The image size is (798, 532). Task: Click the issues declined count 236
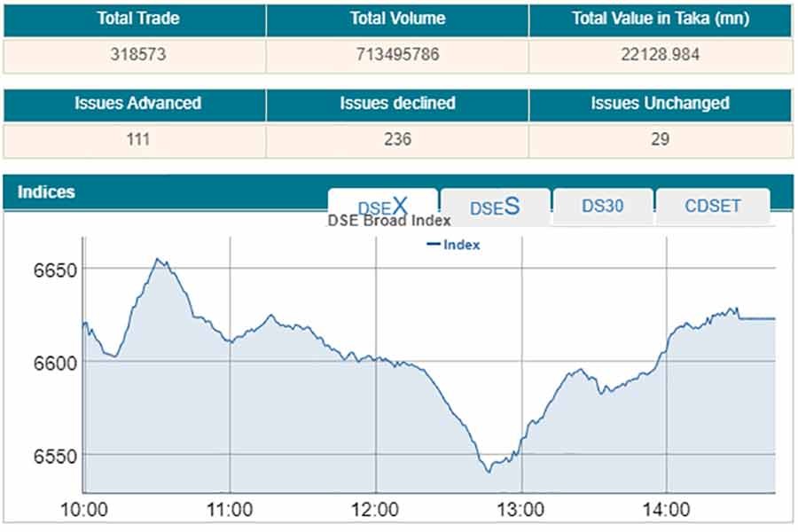tap(397, 139)
